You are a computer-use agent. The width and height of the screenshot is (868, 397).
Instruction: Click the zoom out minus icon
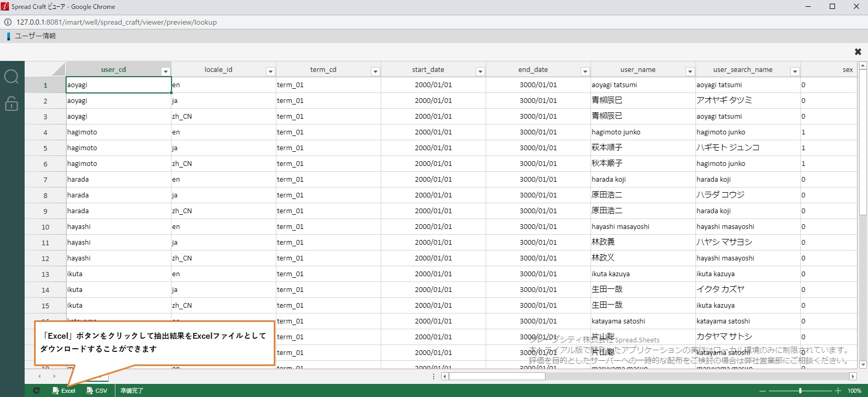pos(762,391)
